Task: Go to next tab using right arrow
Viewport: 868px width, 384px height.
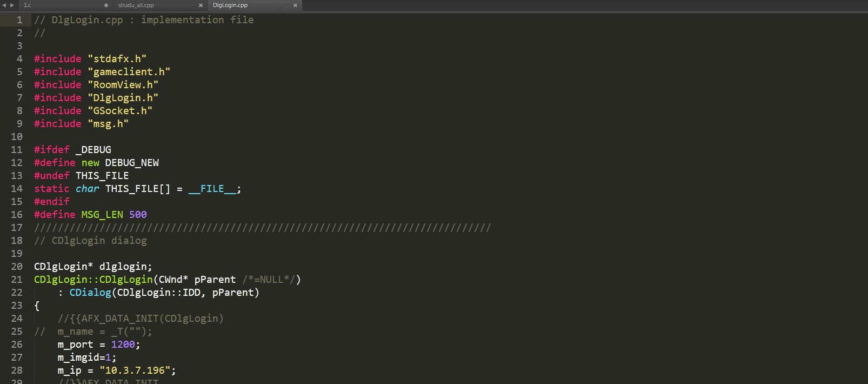Action: 12,5
